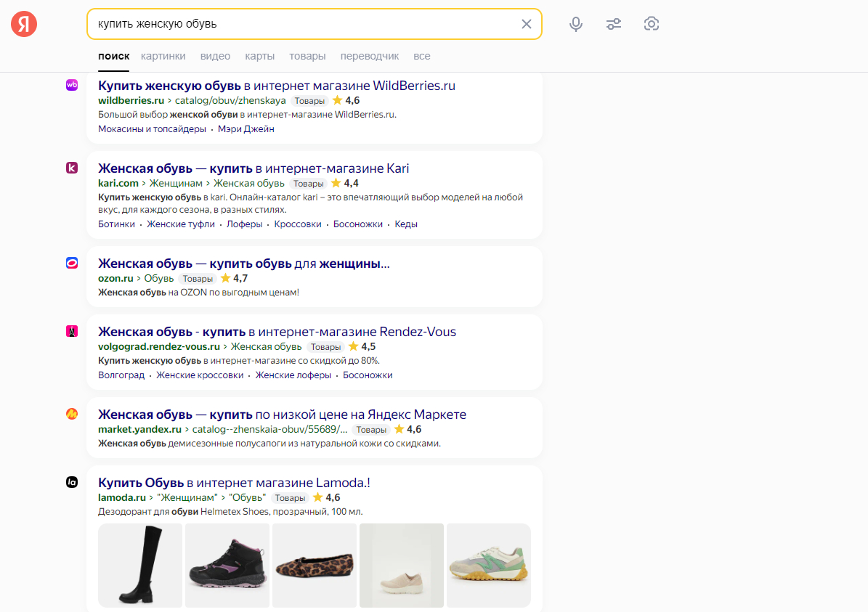Screen dimensions: 868x612
Task: Open search settings filter icon
Action: pos(613,24)
